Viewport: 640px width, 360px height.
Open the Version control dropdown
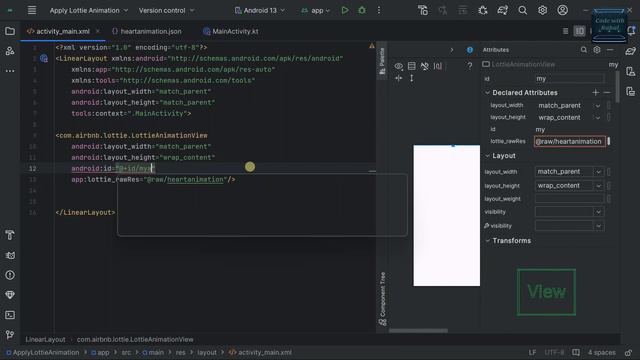(x=167, y=10)
